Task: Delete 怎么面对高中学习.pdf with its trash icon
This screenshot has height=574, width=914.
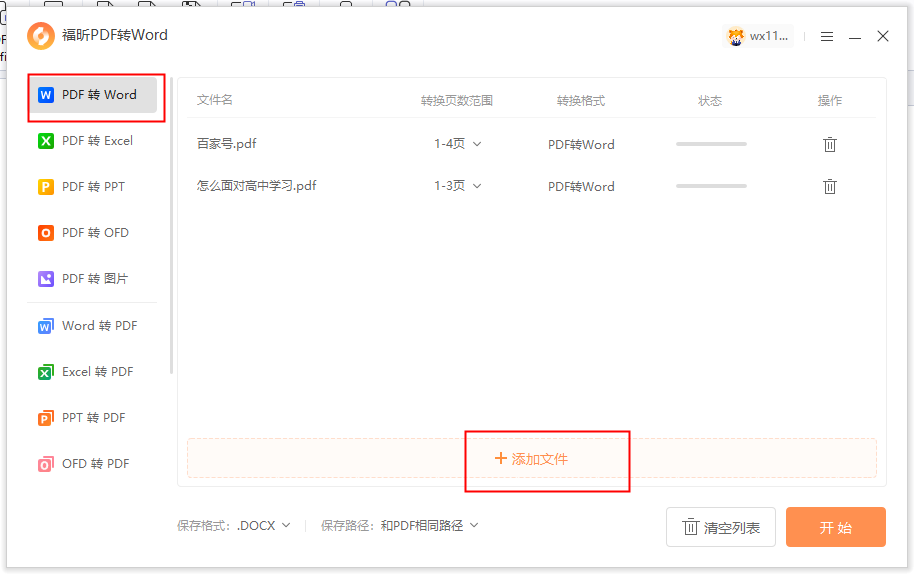Action: click(x=829, y=186)
